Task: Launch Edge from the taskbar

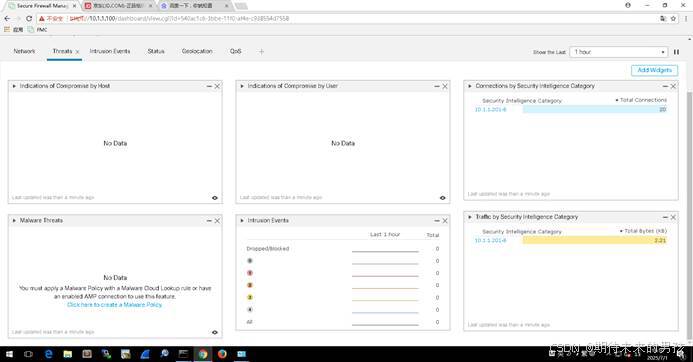Action: 49,354
